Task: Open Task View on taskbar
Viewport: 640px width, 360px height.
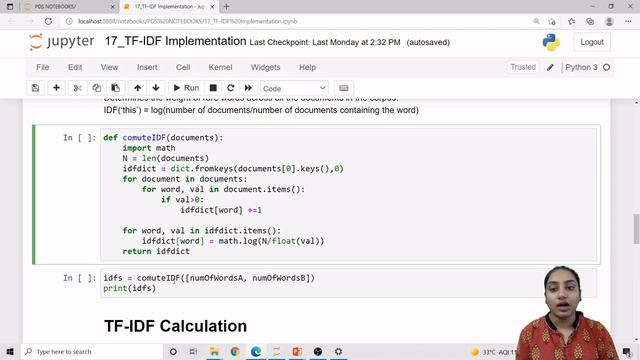Action: tap(193, 351)
